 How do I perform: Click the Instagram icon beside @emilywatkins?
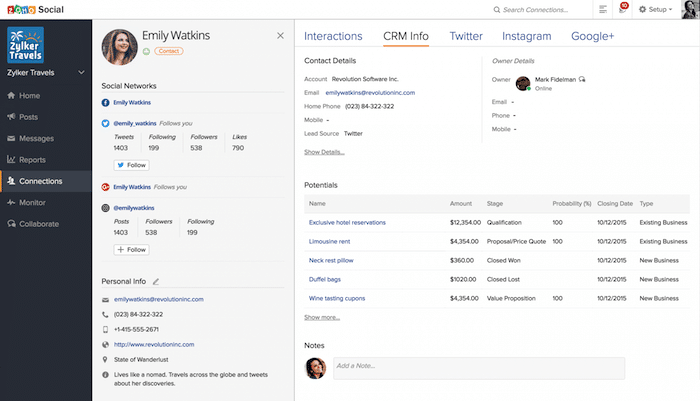(x=106, y=207)
